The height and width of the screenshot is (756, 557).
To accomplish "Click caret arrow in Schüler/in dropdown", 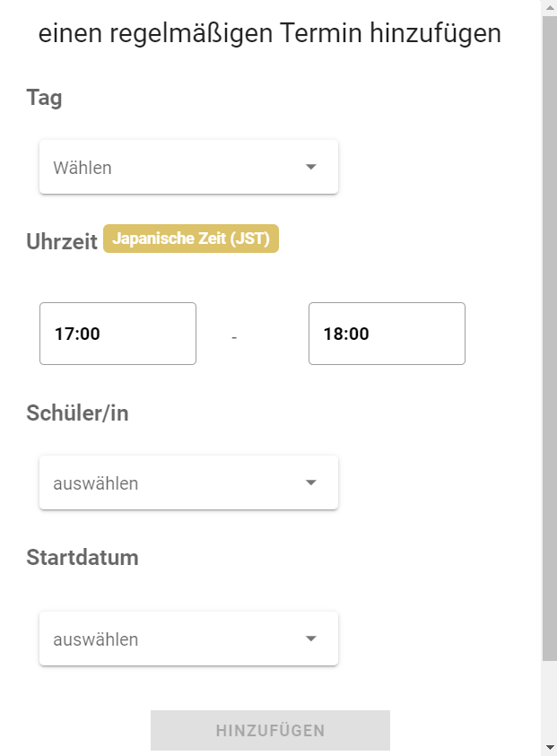I will (311, 482).
